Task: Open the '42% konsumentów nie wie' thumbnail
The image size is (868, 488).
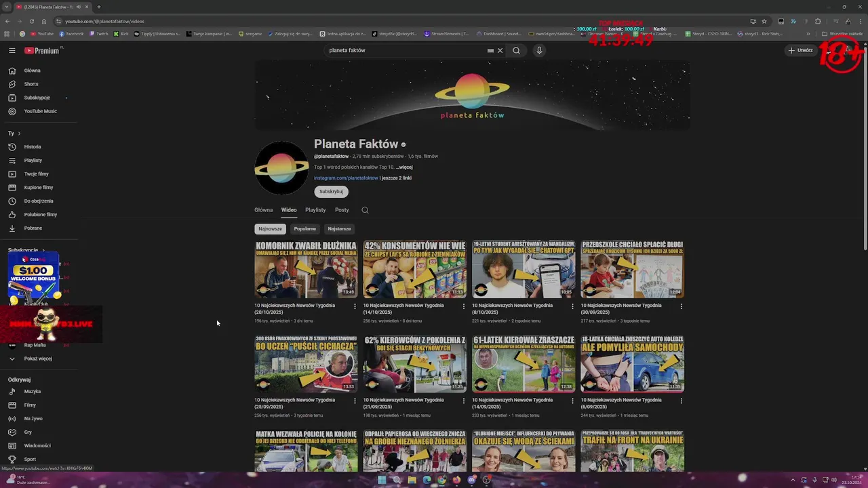Action: point(414,269)
